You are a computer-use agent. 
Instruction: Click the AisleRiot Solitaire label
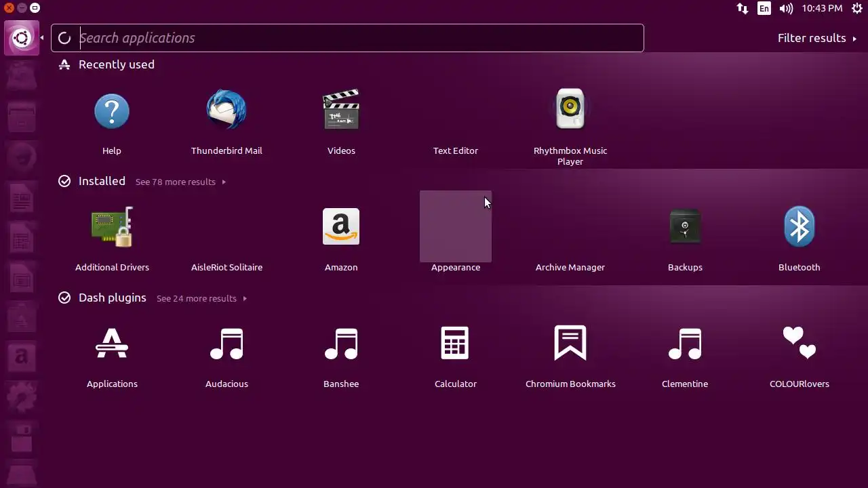[226, 267]
